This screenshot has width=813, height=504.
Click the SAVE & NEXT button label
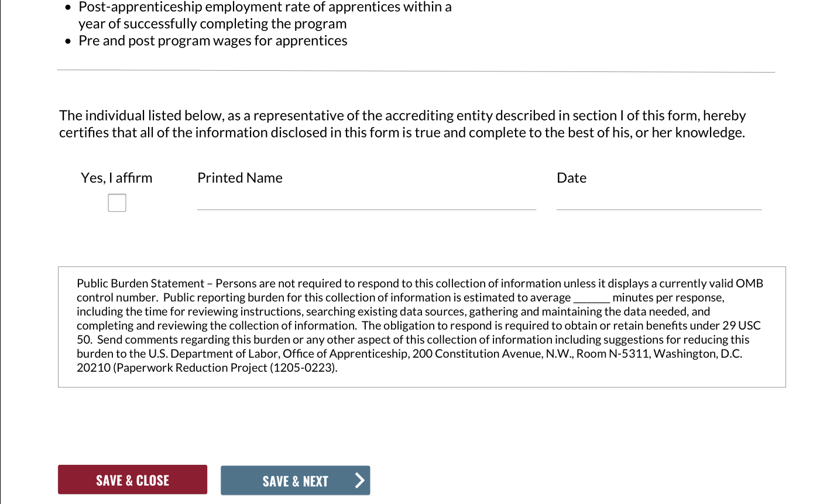pos(295,481)
